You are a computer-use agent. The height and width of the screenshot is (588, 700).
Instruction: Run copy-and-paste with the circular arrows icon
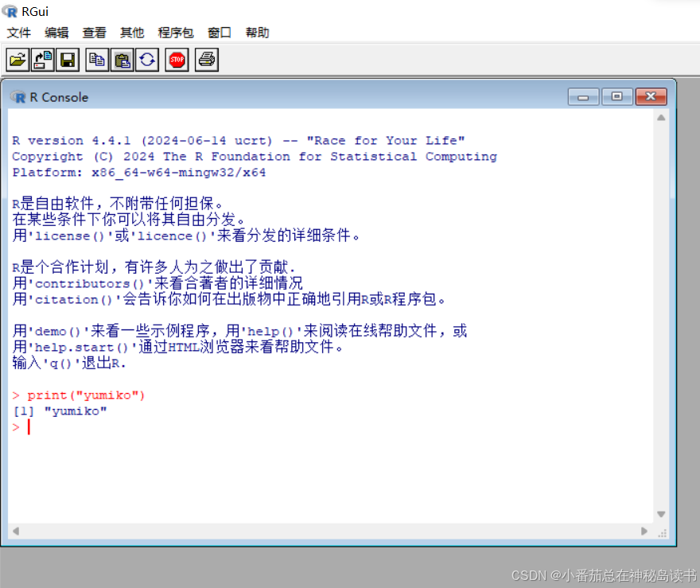click(x=147, y=59)
